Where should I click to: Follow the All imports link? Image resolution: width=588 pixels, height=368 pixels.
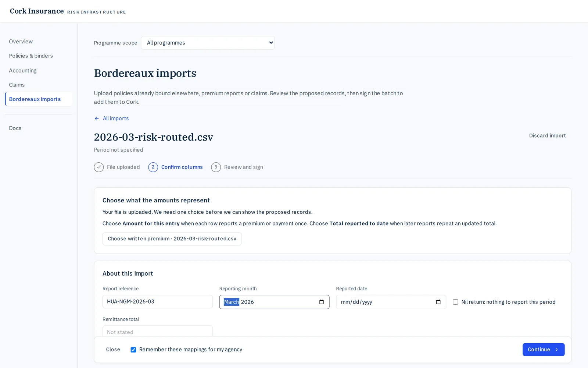[116, 118]
